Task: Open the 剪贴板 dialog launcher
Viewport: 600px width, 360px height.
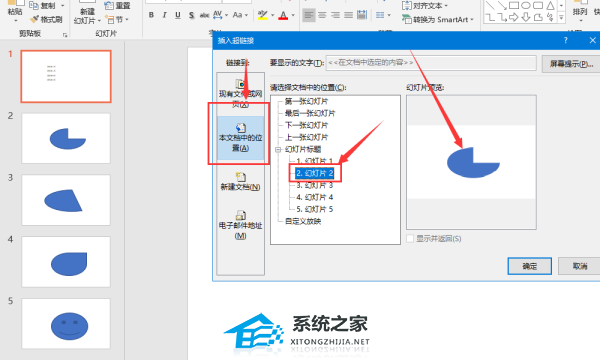Action: (65, 35)
